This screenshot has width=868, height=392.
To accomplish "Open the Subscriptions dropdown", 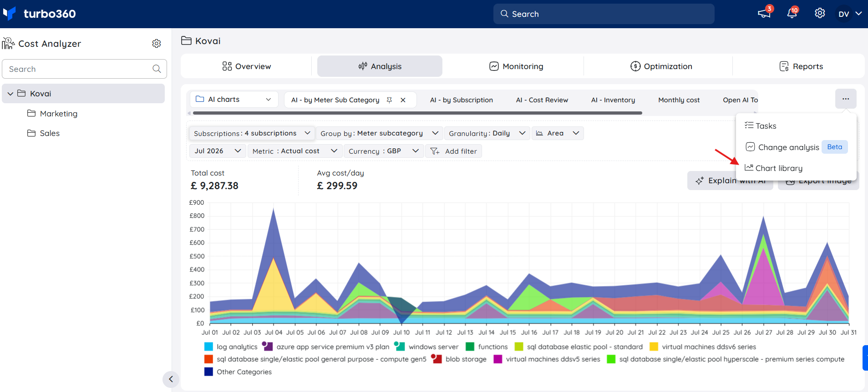I will (x=252, y=133).
